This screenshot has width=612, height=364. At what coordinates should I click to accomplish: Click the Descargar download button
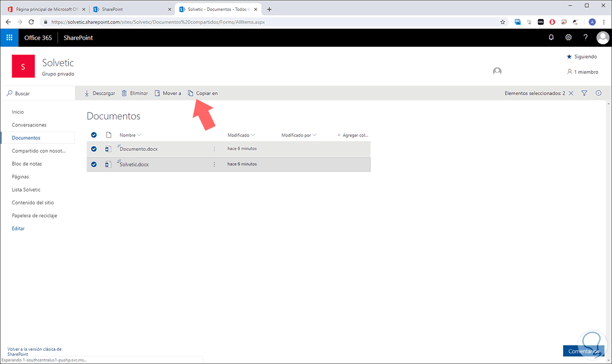[x=99, y=93]
